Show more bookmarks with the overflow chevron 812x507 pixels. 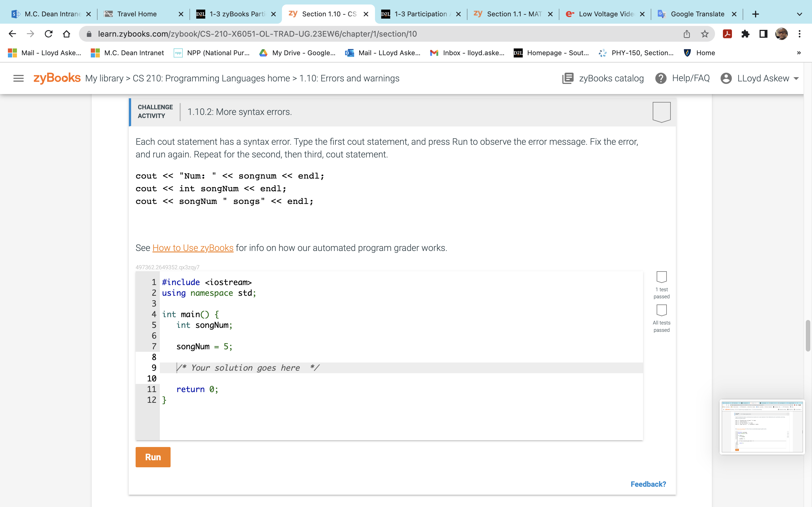pos(799,53)
